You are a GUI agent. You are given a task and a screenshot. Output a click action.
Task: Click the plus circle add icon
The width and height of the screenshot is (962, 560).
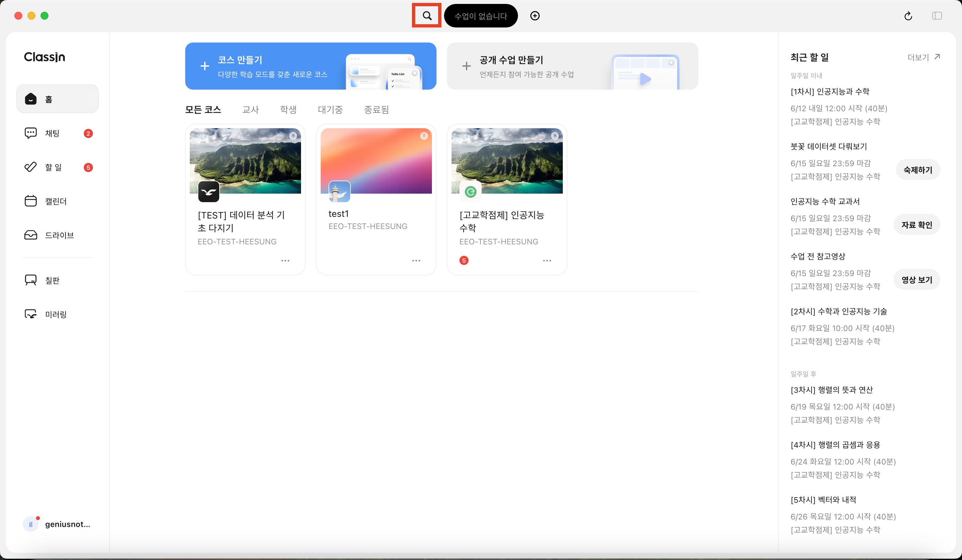(535, 16)
